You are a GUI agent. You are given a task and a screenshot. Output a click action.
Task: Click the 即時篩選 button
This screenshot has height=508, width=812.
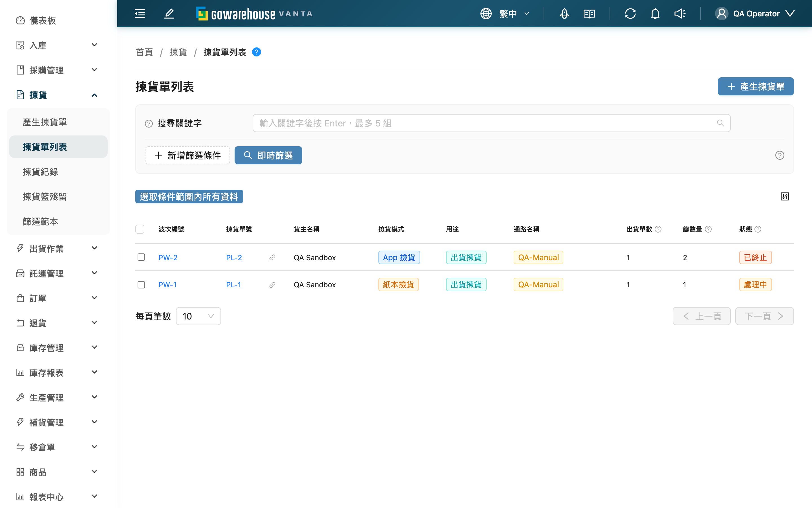268,155
